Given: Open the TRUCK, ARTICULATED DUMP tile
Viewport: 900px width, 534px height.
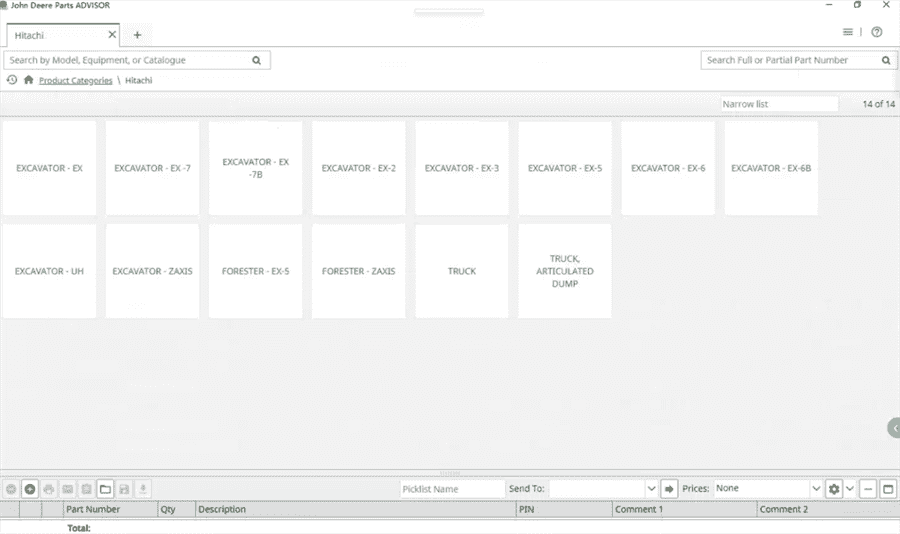Looking at the screenshot, I should click(x=565, y=271).
